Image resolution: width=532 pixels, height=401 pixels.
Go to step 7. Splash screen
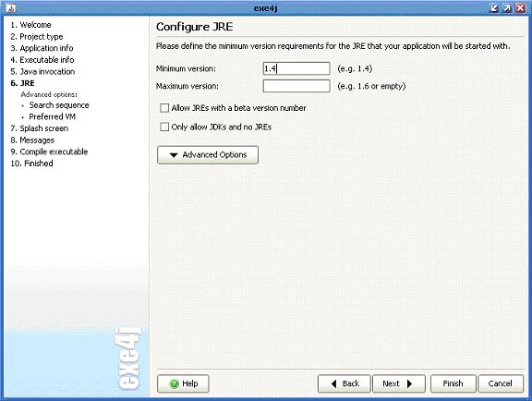pyautogui.click(x=40, y=128)
